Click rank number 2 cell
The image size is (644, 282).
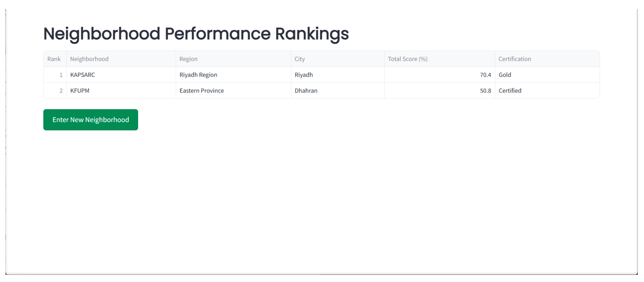61,90
